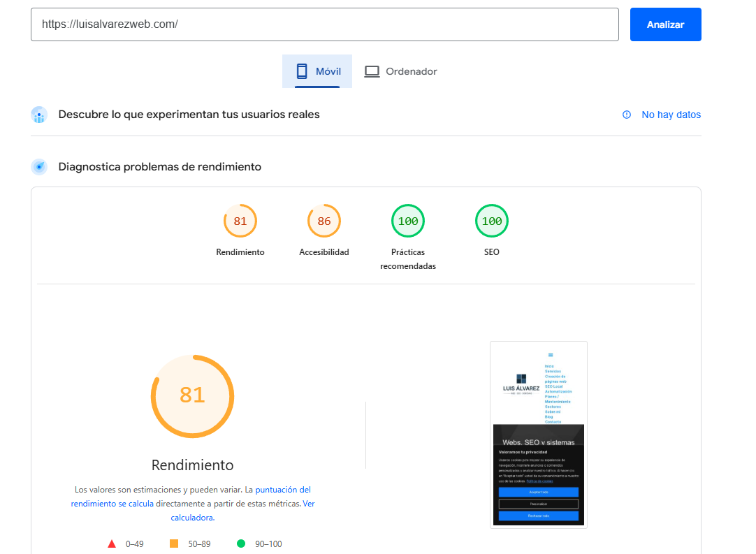Image resolution: width=756 pixels, height=554 pixels.
Task: Open the No hay datos link
Action: pos(671,115)
